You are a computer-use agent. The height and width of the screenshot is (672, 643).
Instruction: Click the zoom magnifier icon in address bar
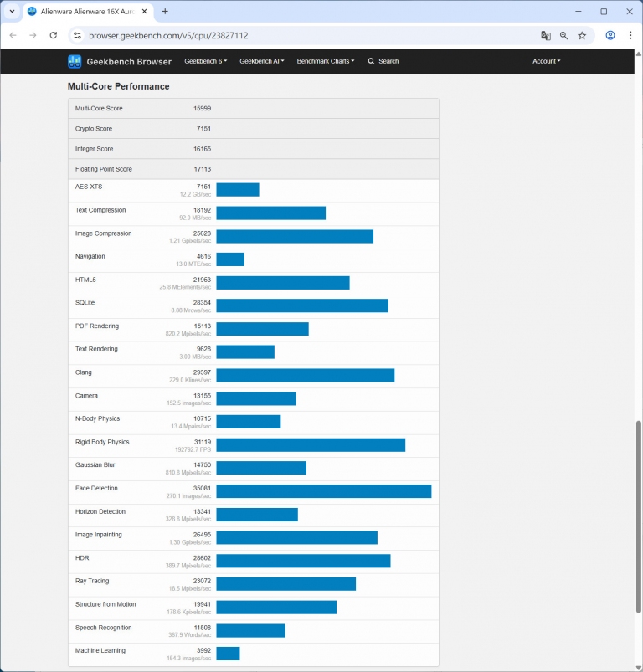[x=564, y=36]
